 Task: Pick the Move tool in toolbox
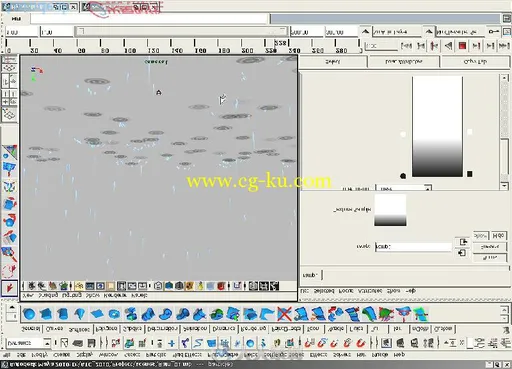point(9,237)
